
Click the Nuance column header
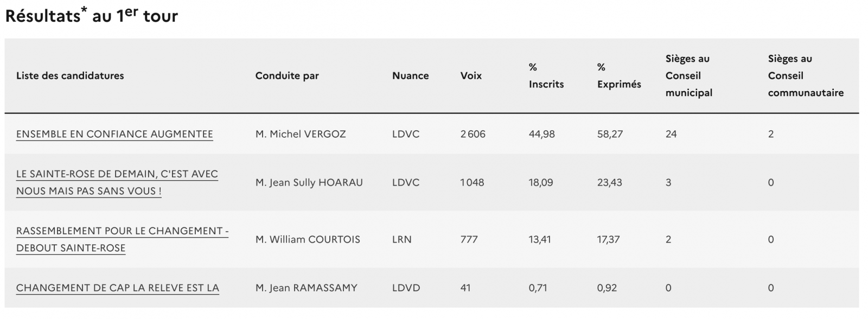[410, 76]
